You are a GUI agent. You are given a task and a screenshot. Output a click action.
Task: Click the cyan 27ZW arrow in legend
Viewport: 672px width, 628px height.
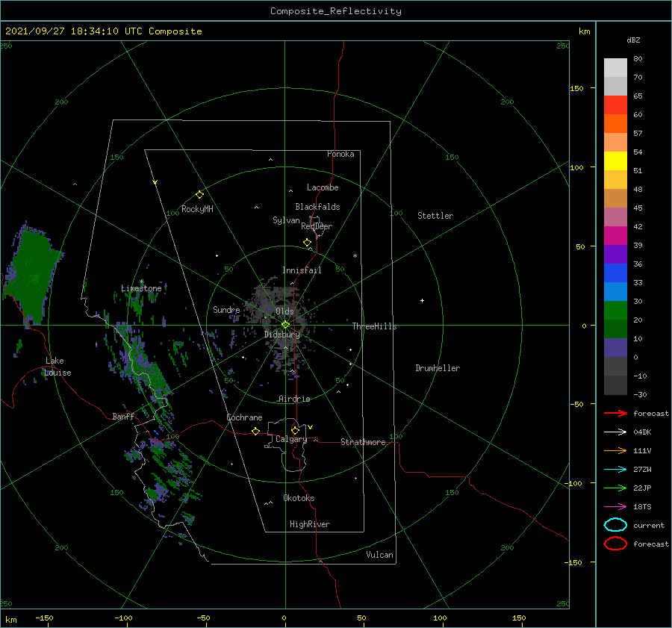click(615, 470)
